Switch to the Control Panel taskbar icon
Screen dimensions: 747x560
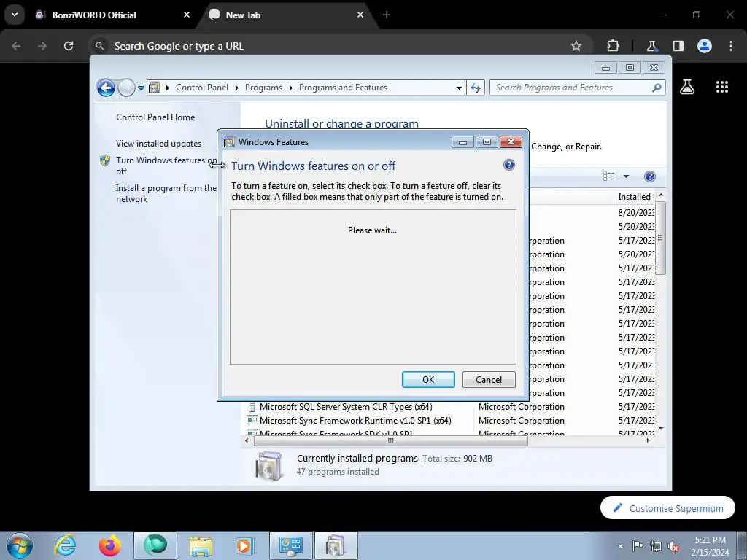pos(291,545)
